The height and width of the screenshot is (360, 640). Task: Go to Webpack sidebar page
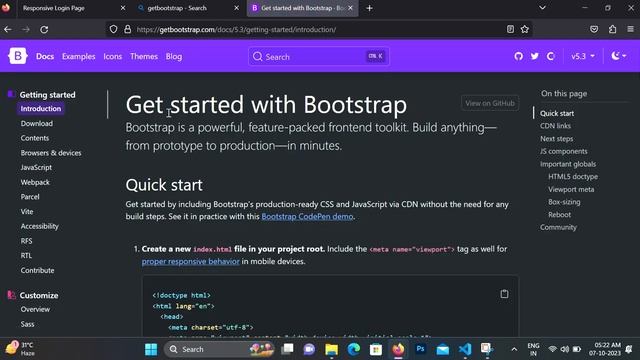[35, 182]
